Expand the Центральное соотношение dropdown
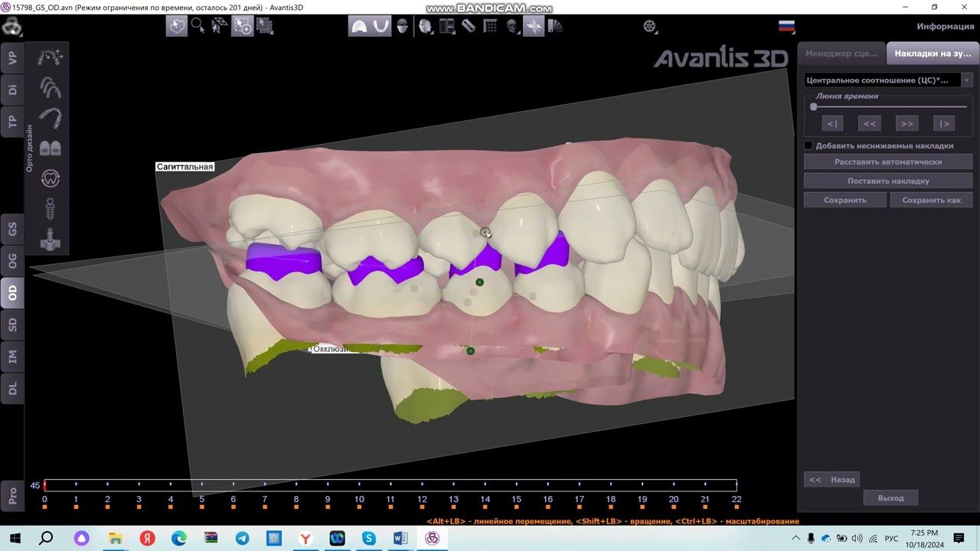Screen dimensions: 980x551 (x=967, y=80)
